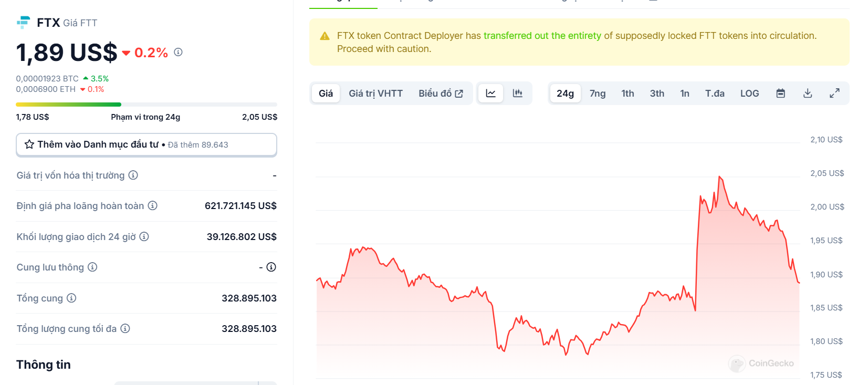Viewport: 868px width, 385px height.
Task: Click the star icon in portfolio button
Action: point(29,144)
